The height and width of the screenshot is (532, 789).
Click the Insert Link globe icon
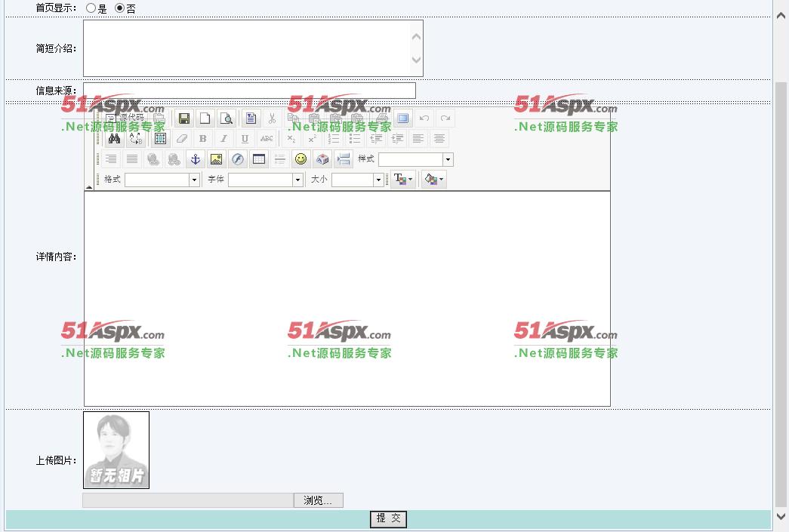click(x=153, y=159)
